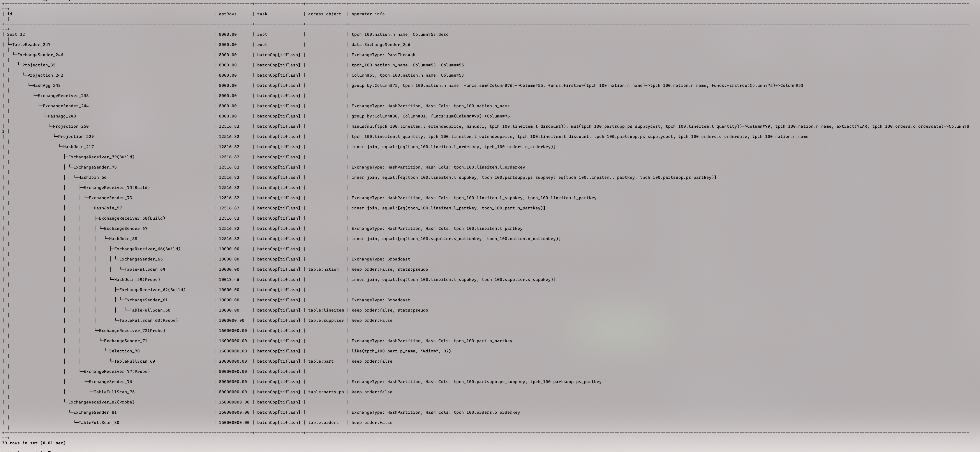
Task: Select ExchangeSender_244 id text
Action: [x=66, y=106]
